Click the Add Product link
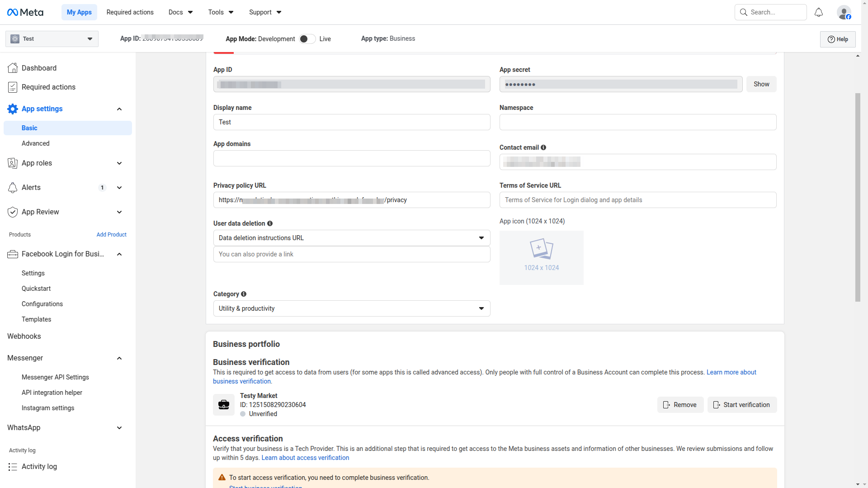Image resolution: width=868 pixels, height=488 pixels. click(111, 235)
